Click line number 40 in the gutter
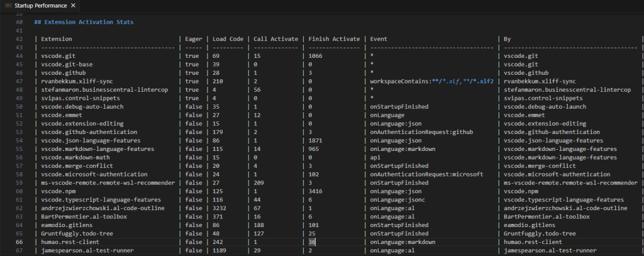 coord(19,22)
